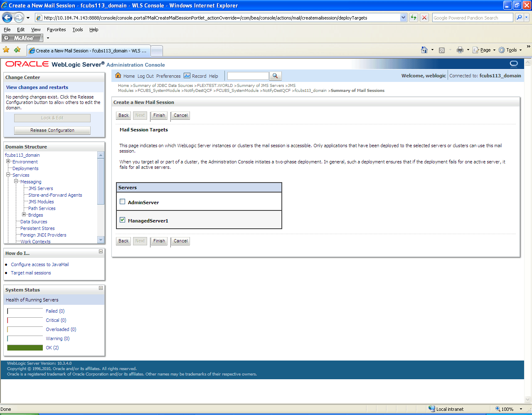Collapse the How do I panel
Screen dimensions: 532x415
[101, 252]
